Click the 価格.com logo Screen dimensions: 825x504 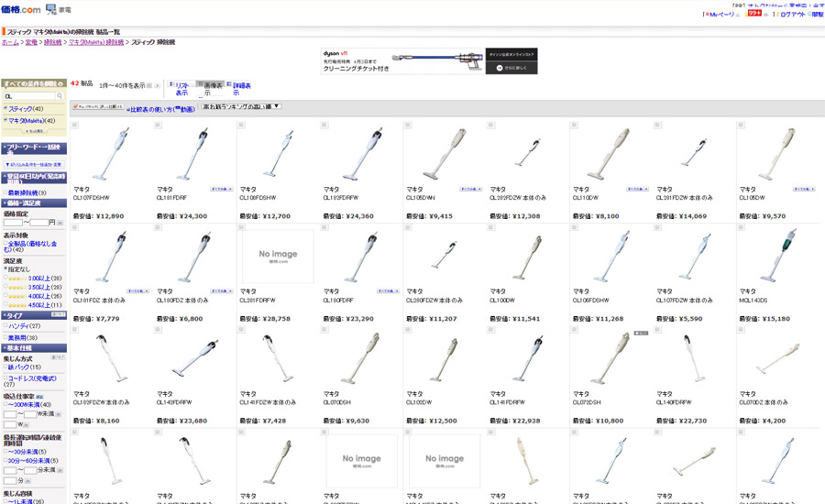coord(21,9)
